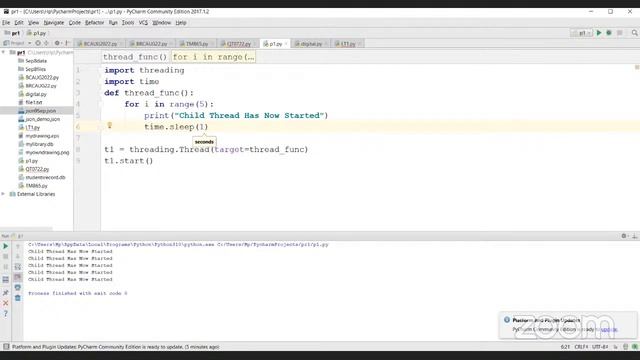Click the UTF-8 encoding selector

(600, 347)
